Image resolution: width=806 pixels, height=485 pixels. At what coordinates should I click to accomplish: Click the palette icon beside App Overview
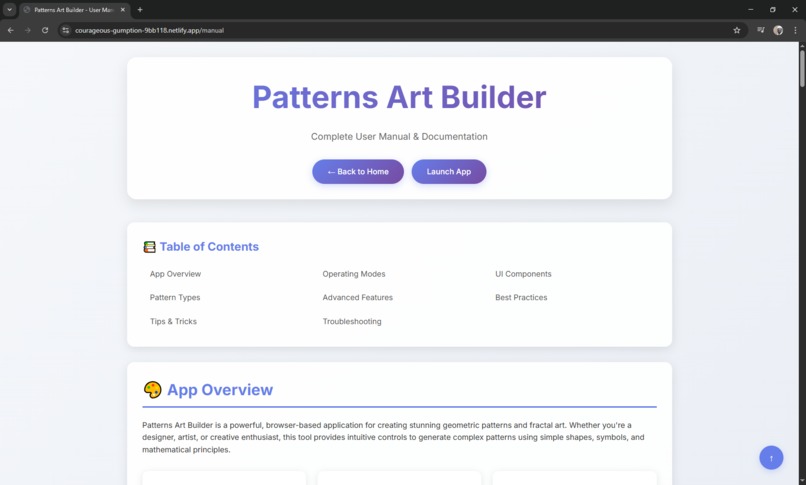click(x=152, y=390)
